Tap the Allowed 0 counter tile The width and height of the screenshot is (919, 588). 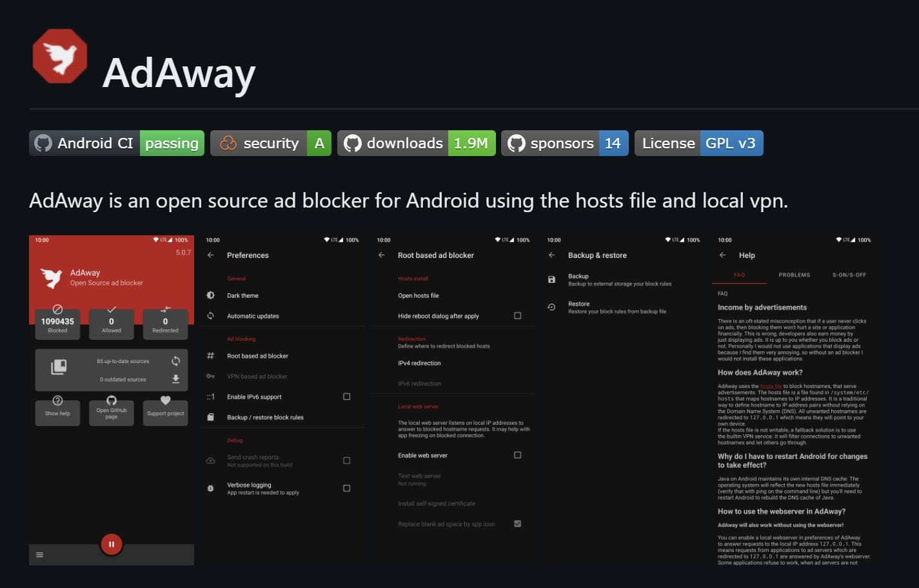pos(112,322)
